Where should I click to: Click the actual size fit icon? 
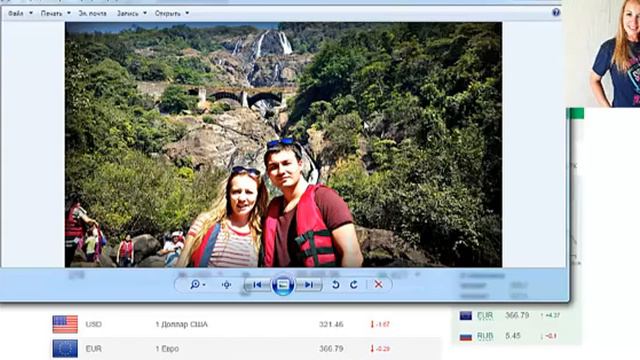(x=227, y=284)
